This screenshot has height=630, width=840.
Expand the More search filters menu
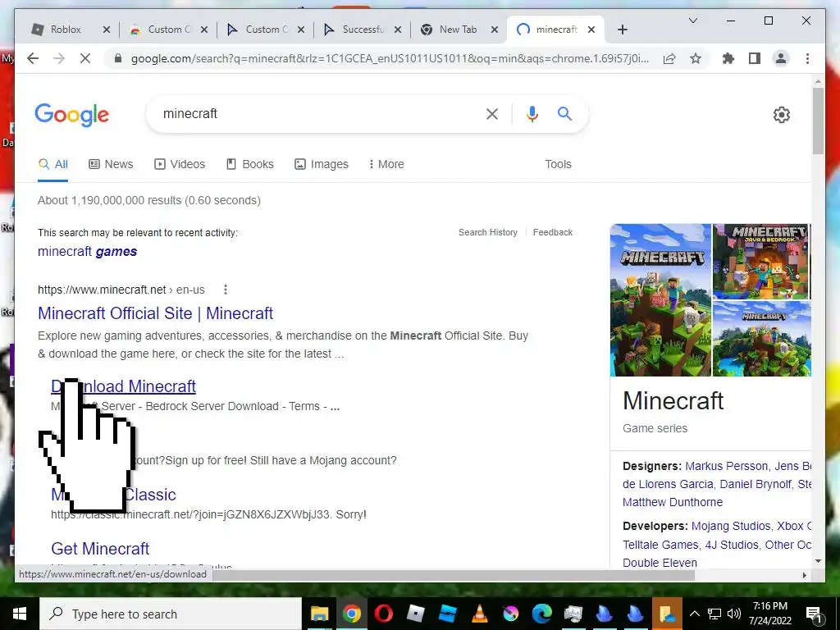pyautogui.click(x=386, y=164)
